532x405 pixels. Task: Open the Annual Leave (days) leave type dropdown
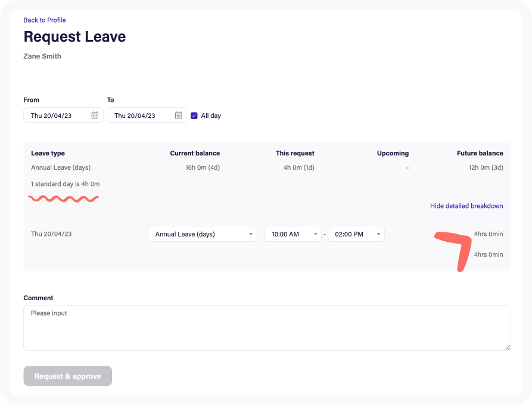click(x=202, y=233)
